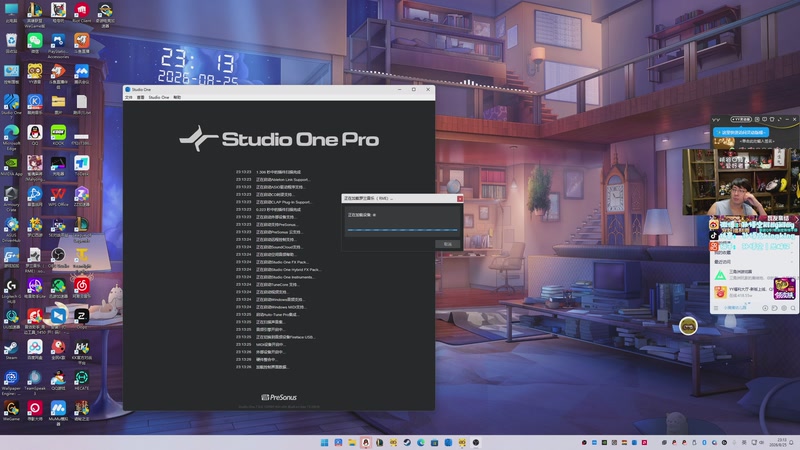Open the Steam icon in the taskbar

407,442
